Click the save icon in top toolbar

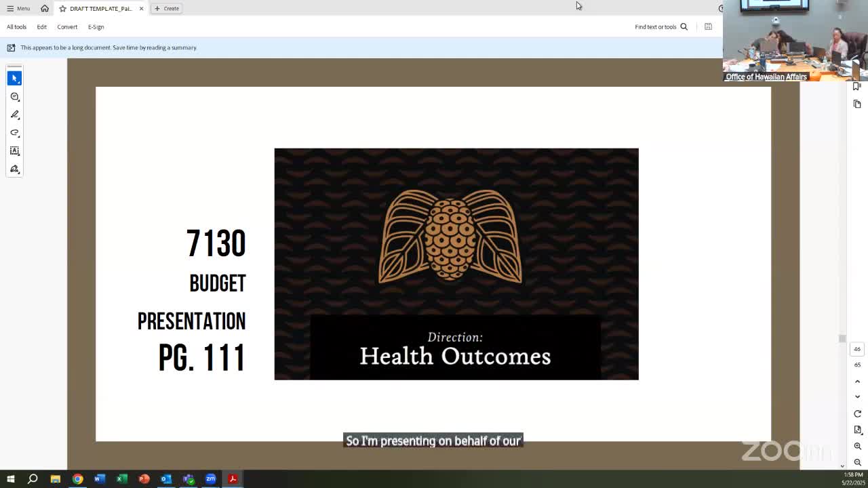tap(708, 26)
